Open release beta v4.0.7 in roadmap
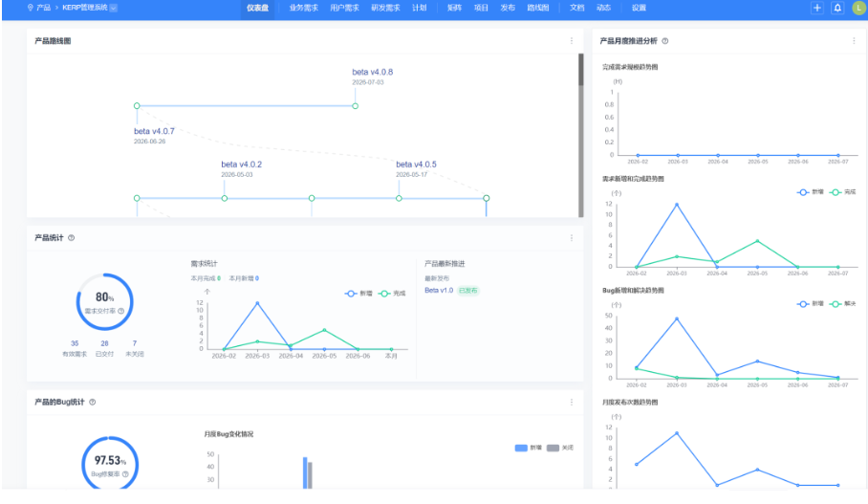The width and height of the screenshot is (868, 504). (154, 131)
